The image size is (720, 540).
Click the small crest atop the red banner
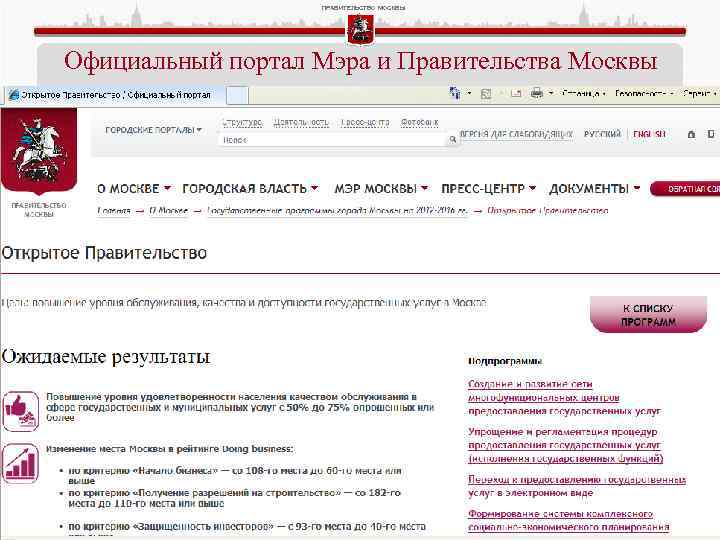(x=360, y=29)
